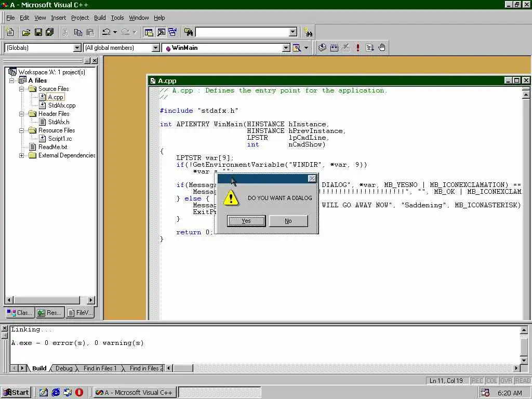Click output pane scroll up arrow
Screen dimensions: 532x399
click(x=524, y=330)
